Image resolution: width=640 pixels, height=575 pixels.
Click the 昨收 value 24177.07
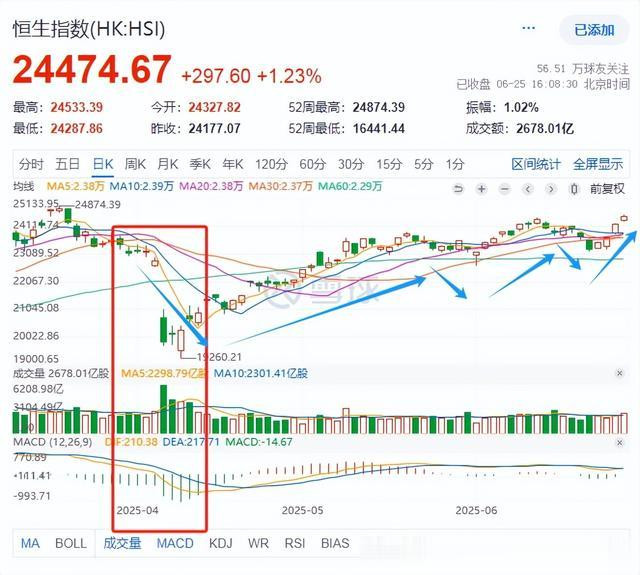point(214,129)
